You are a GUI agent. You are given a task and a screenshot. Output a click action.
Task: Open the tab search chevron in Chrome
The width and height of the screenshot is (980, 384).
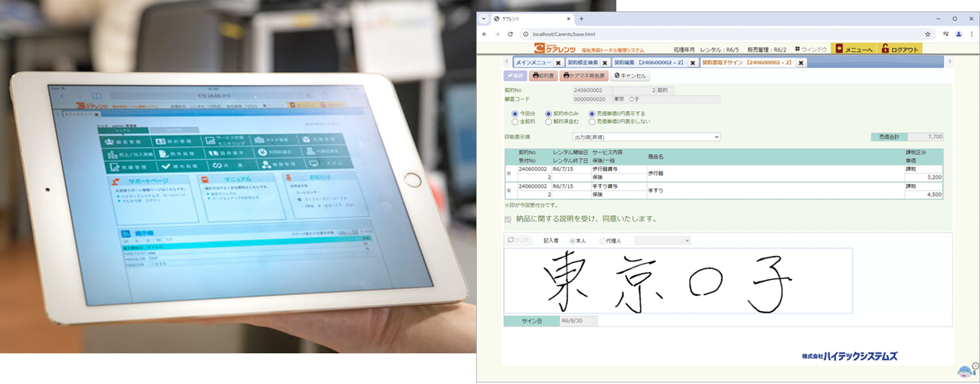point(485,18)
